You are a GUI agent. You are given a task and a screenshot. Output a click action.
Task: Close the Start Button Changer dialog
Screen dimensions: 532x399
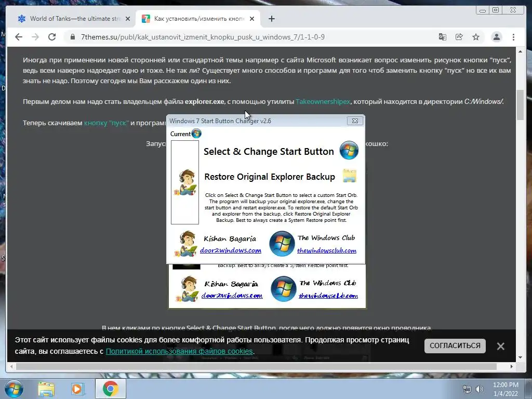pos(355,121)
